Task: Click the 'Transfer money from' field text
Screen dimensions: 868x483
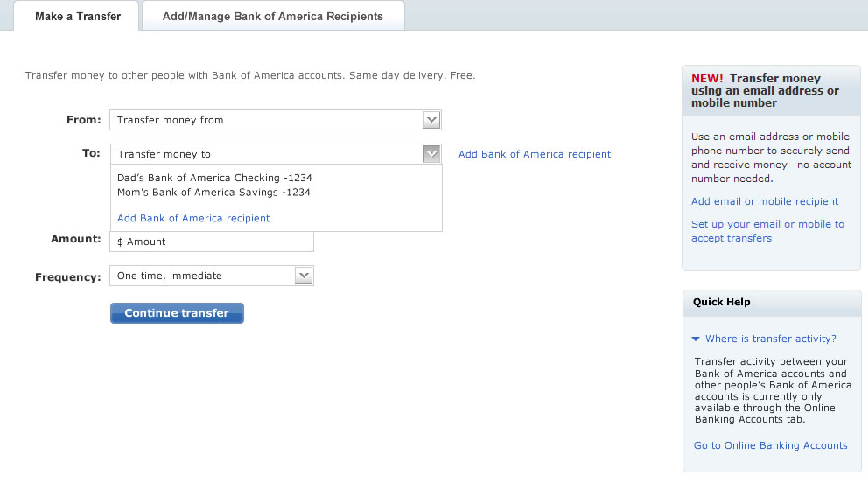Action: (x=170, y=120)
